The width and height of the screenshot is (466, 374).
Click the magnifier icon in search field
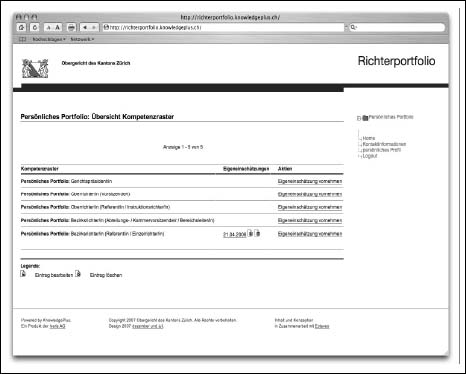click(x=353, y=27)
